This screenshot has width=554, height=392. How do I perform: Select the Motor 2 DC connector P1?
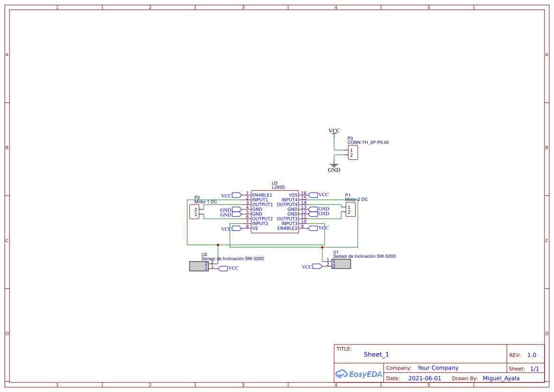coord(350,210)
